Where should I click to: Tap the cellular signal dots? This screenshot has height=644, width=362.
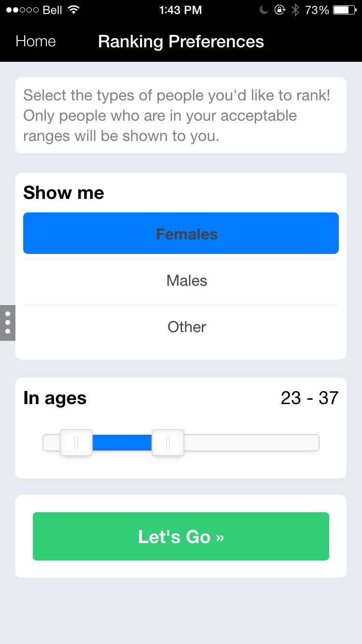tap(22, 10)
